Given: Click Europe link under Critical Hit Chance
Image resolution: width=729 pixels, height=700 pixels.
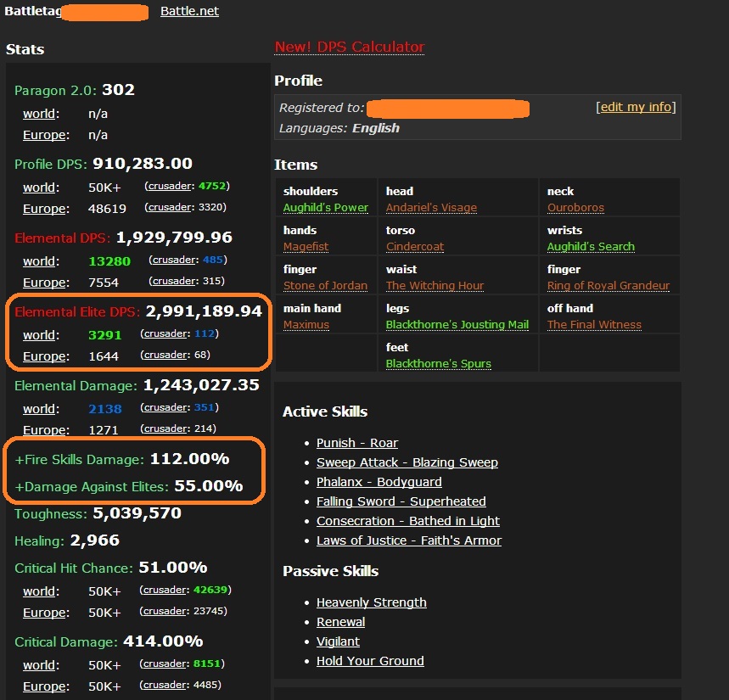Looking at the screenshot, I should pos(44,613).
